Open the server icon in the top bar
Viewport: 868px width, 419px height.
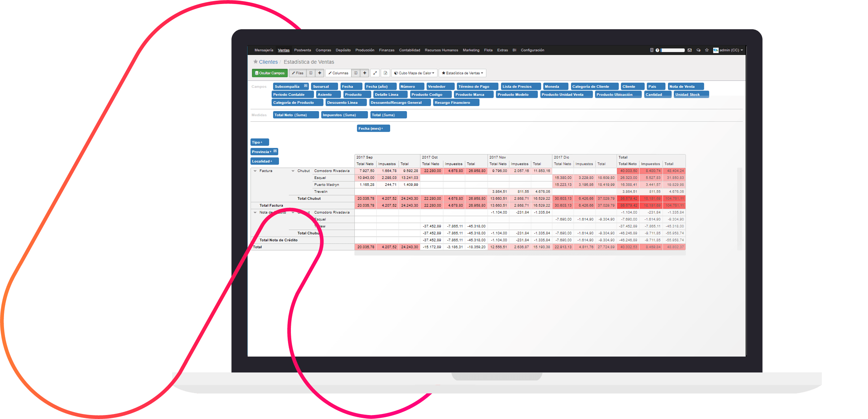pos(652,50)
